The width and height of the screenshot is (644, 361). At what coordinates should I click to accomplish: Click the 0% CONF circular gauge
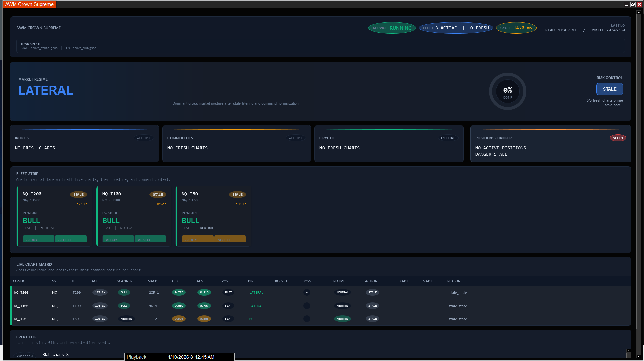click(508, 91)
